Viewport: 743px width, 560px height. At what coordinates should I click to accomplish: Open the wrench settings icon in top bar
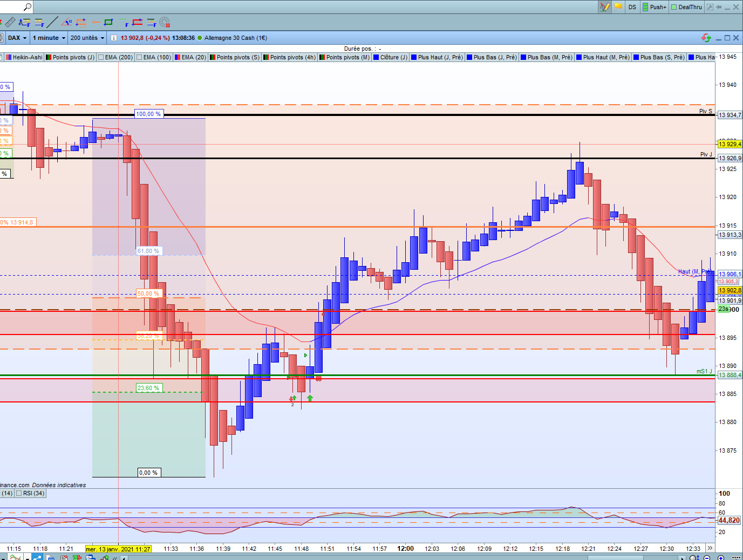point(710,7)
